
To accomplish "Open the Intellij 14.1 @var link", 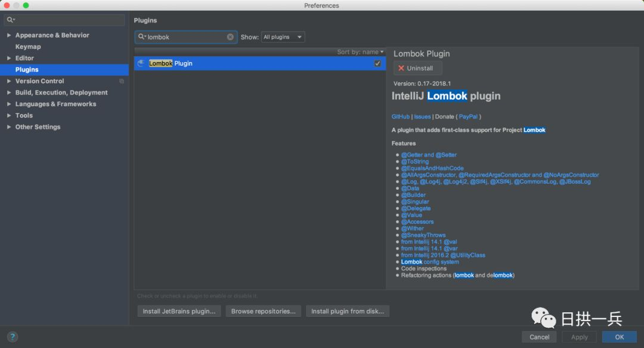I will click(429, 248).
